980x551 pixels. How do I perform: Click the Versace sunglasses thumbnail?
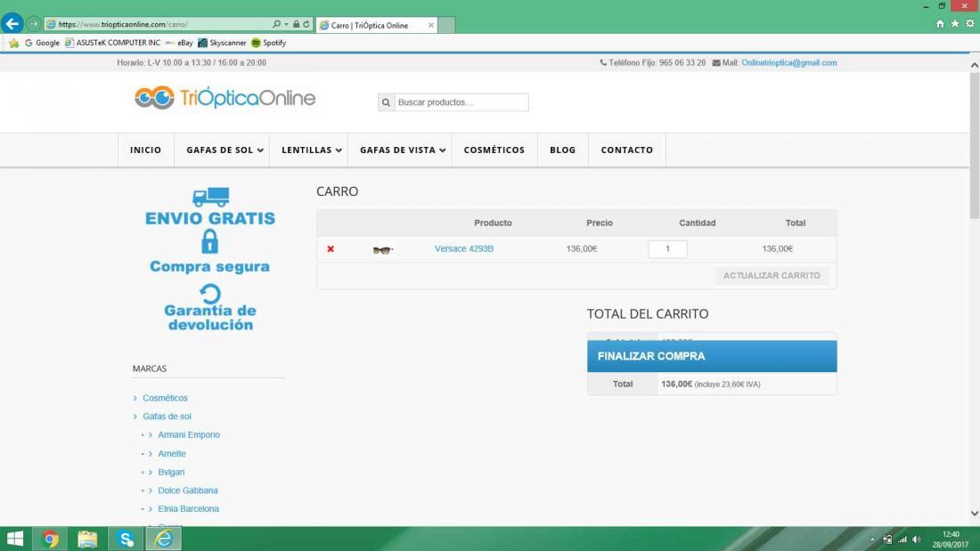[382, 250]
